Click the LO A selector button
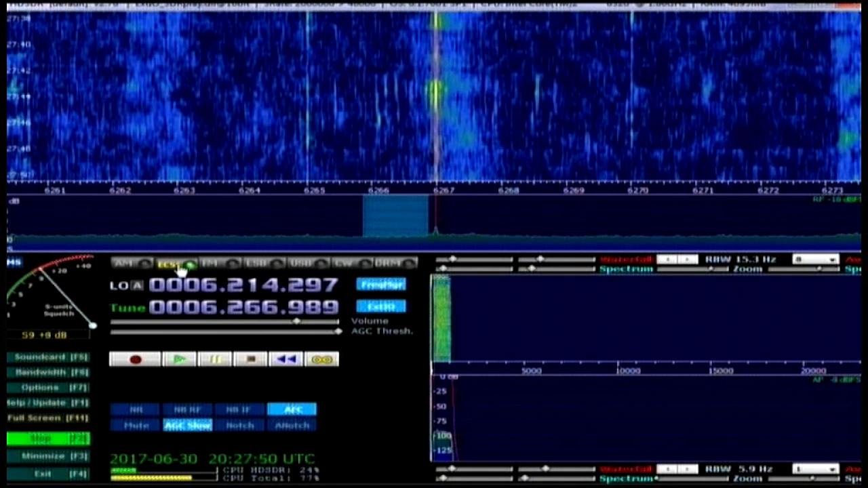The image size is (868, 488). 137,286
